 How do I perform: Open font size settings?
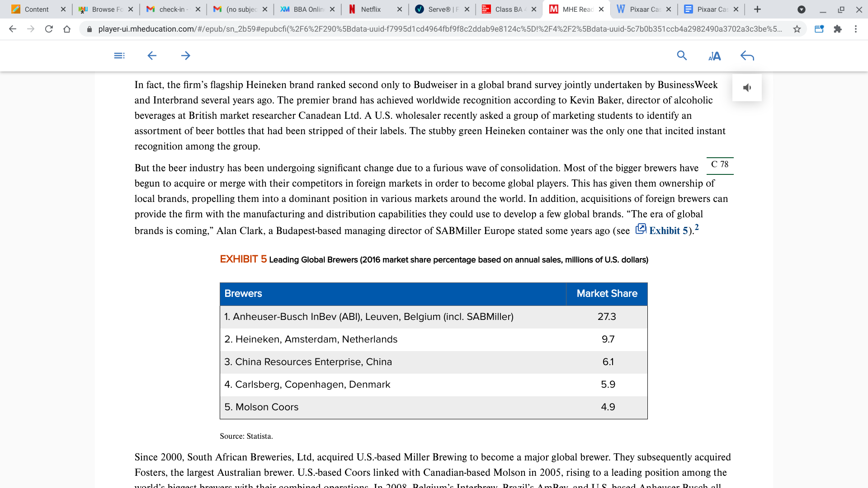[714, 56]
